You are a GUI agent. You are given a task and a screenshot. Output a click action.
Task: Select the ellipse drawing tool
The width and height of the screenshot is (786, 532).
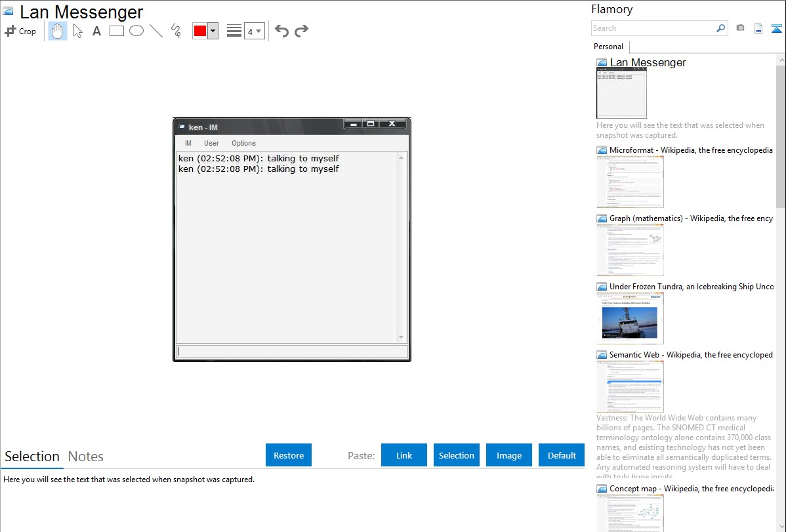136,31
